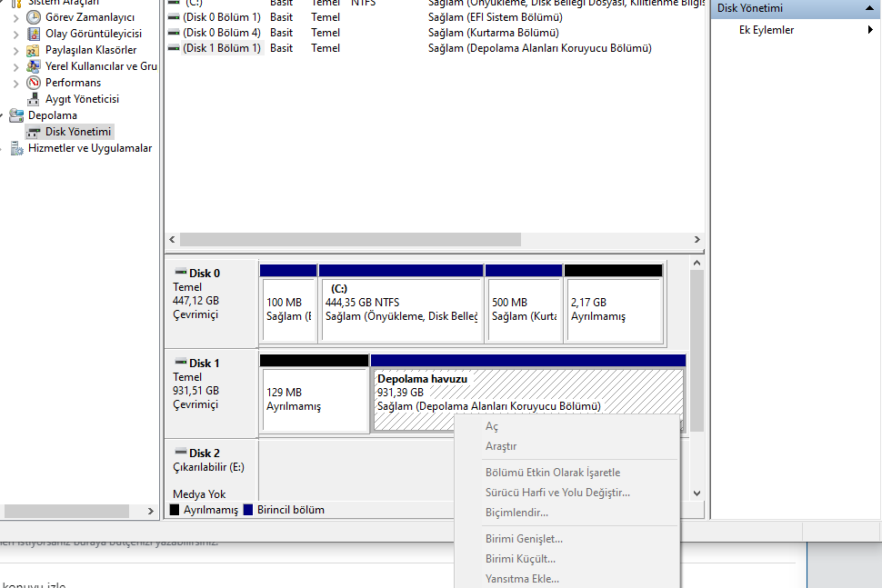This screenshot has height=588, width=882.
Task: Click the tree pane right scroll arrow
Action: coord(150,511)
